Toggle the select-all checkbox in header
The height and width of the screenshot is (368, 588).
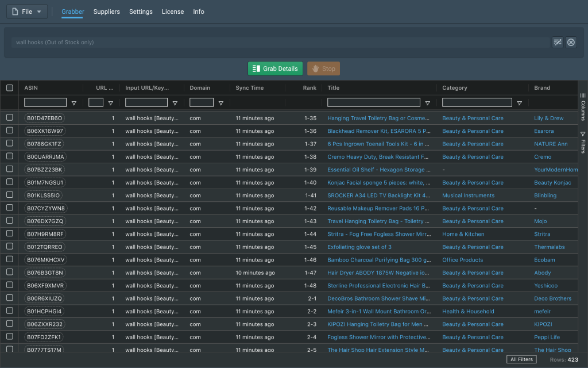10,88
